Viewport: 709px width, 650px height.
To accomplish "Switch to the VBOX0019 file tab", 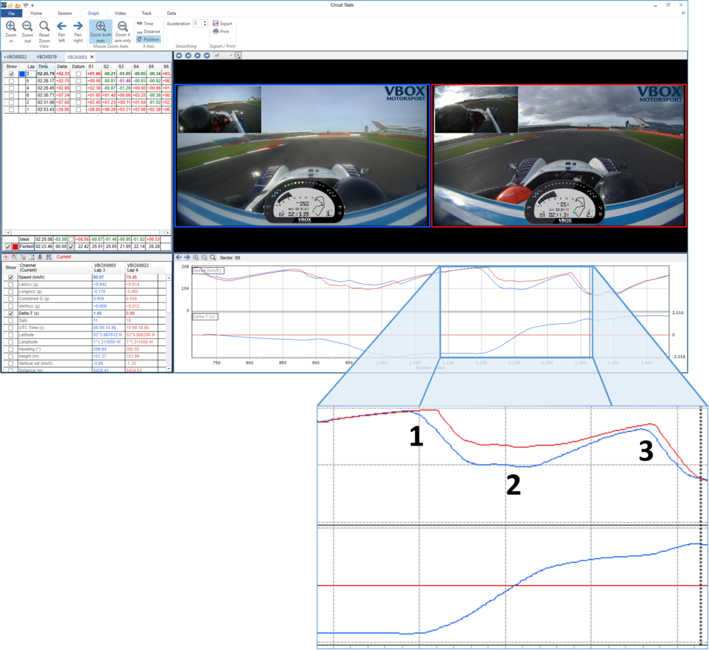I will point(47,57).
